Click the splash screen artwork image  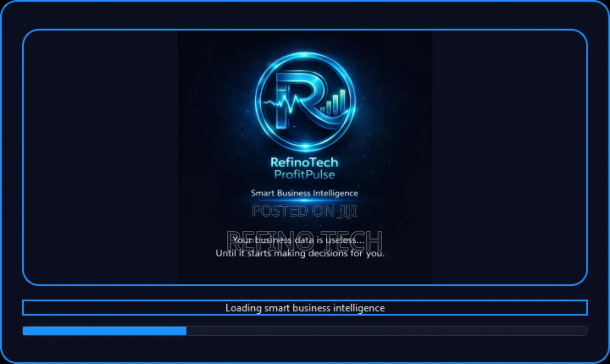305,157
